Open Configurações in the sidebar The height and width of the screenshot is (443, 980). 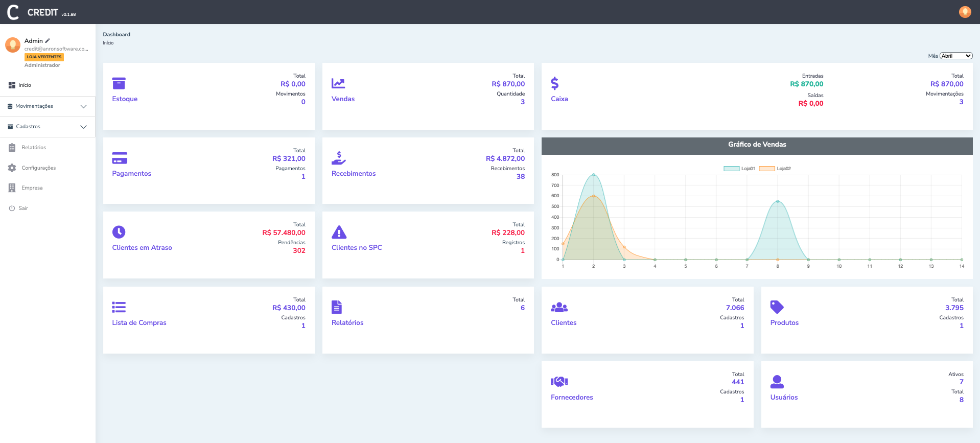[x=38, y=168]
